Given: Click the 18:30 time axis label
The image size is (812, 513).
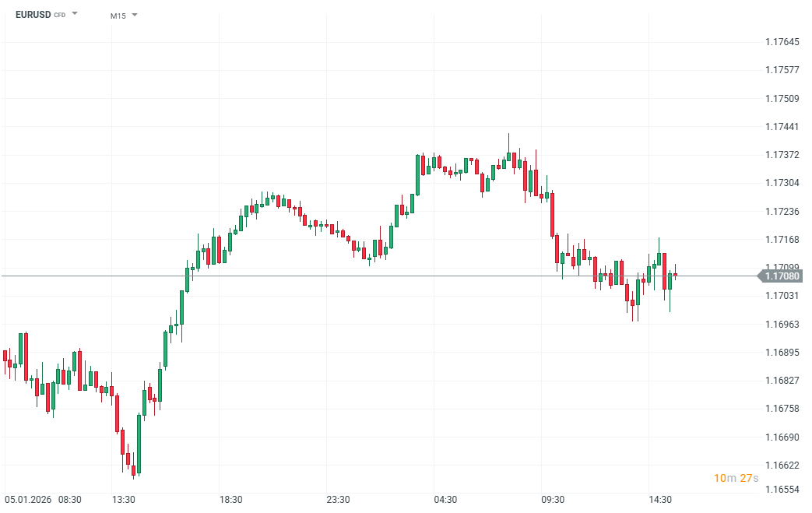Looking at the screenshot, I should point(230,499).
